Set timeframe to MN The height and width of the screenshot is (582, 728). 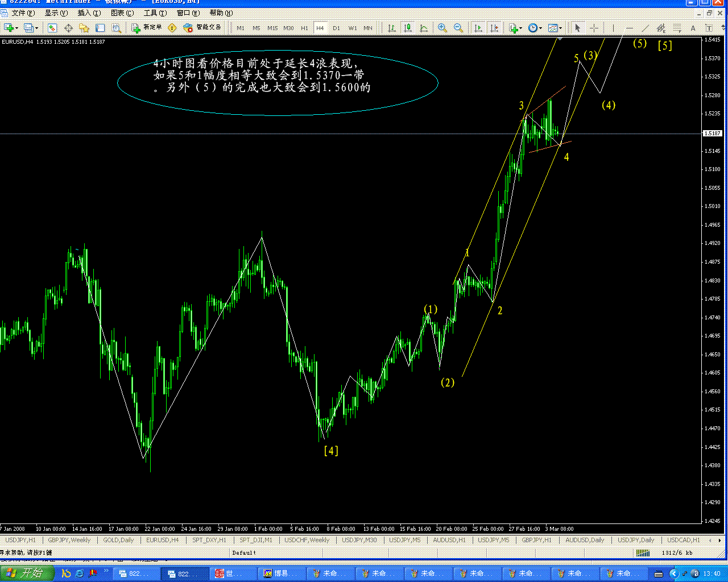[368, 27]
